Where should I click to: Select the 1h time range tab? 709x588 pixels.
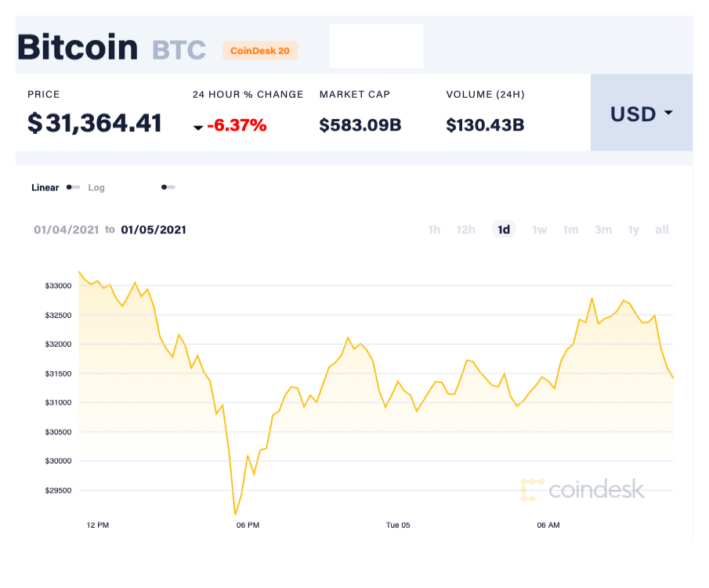tap(434, 229)
